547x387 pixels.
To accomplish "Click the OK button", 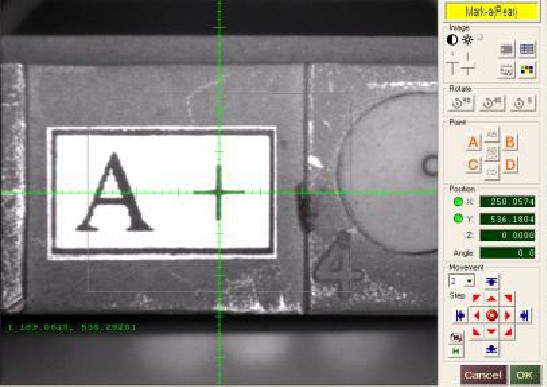I will tap(525, 375).
